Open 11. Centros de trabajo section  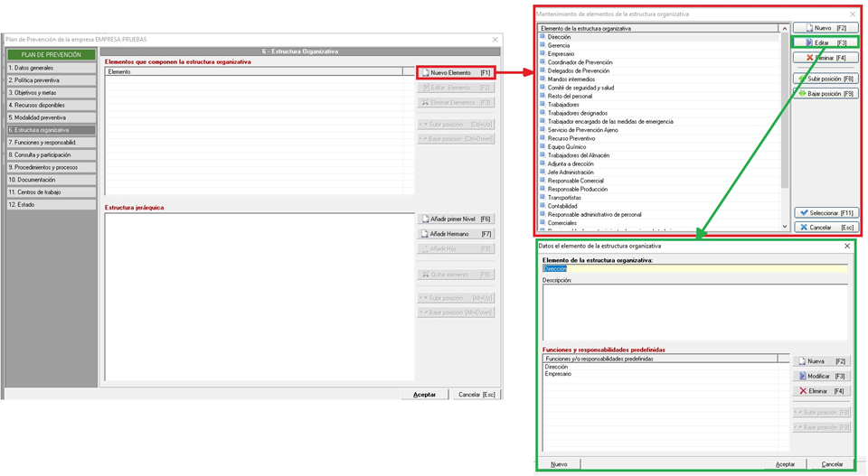pyautogui.click(x=51, y=192)
